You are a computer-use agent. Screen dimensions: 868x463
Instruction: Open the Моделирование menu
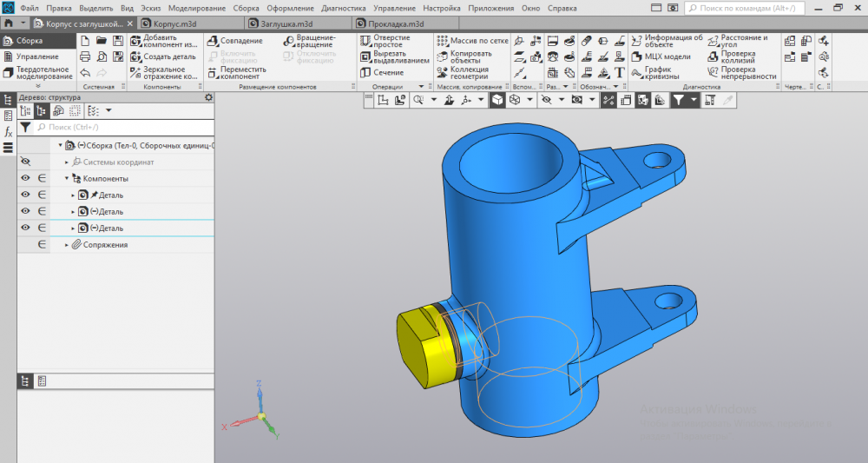(197, 8)
